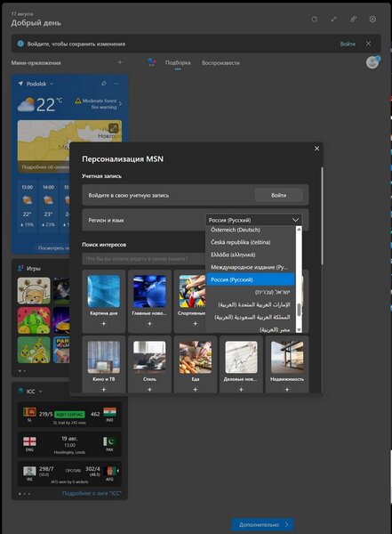The height and width of the screenshot is (534, 392).
Task: Open the ENG vs PAK match on 19 авг.
Action: tap(69, 444)
